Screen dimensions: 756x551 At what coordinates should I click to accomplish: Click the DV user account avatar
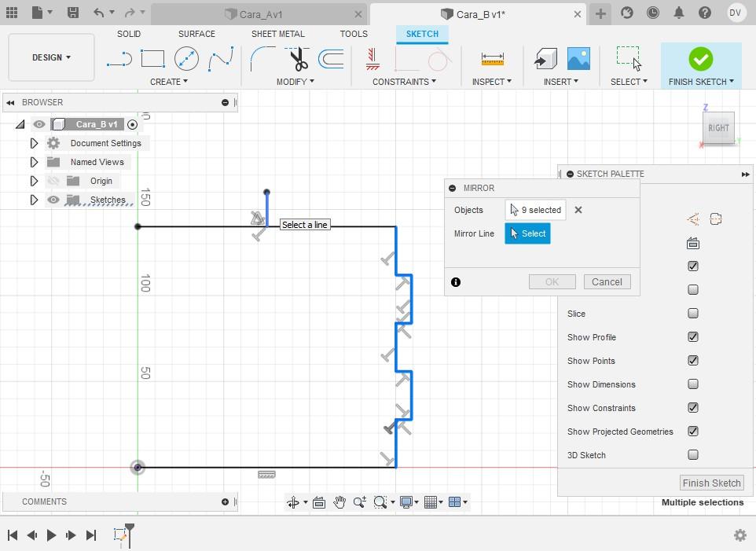pyautogui.click(x=736, y=13)
